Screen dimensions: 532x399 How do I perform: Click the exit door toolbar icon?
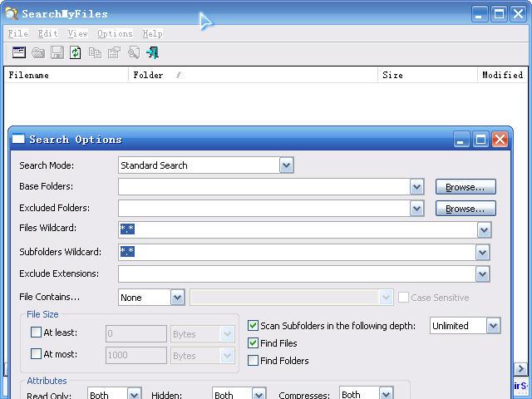point(152,52)
